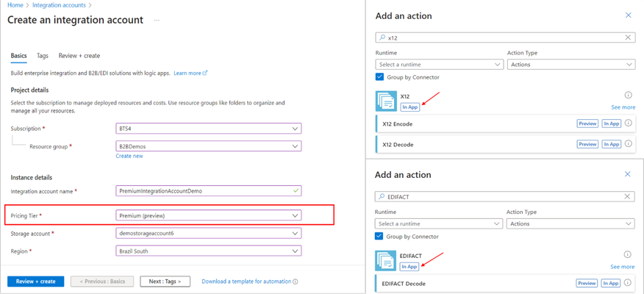The height and width of the screenshot is (294, 644).
Task: Click the Next : Tags button
Action: [x=165, y=282]
